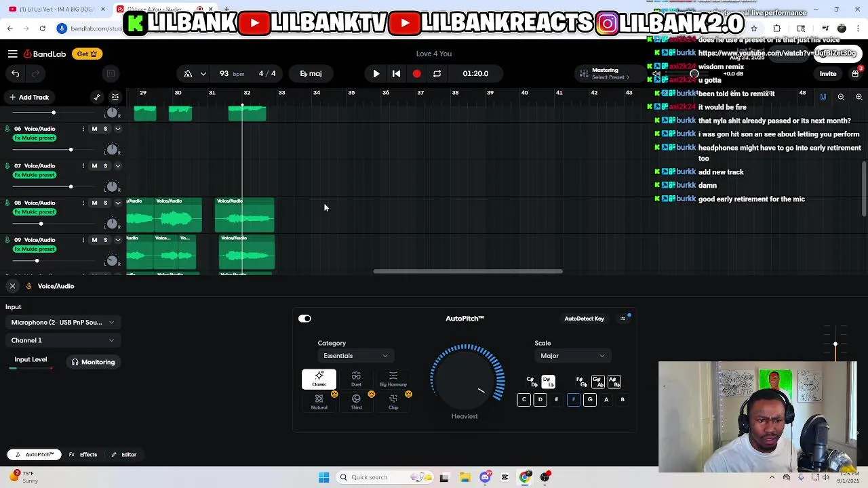Mute track 09 Voice/Audio

94,240
